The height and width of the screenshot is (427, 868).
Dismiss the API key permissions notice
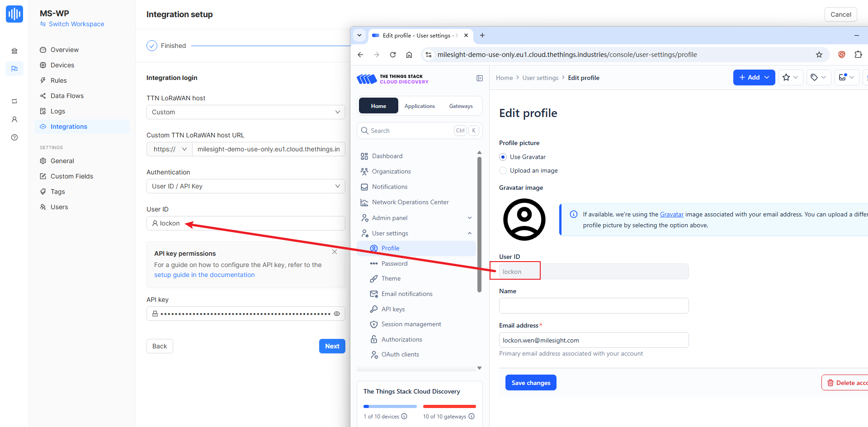pyautogui.click(x=335, y=252)
